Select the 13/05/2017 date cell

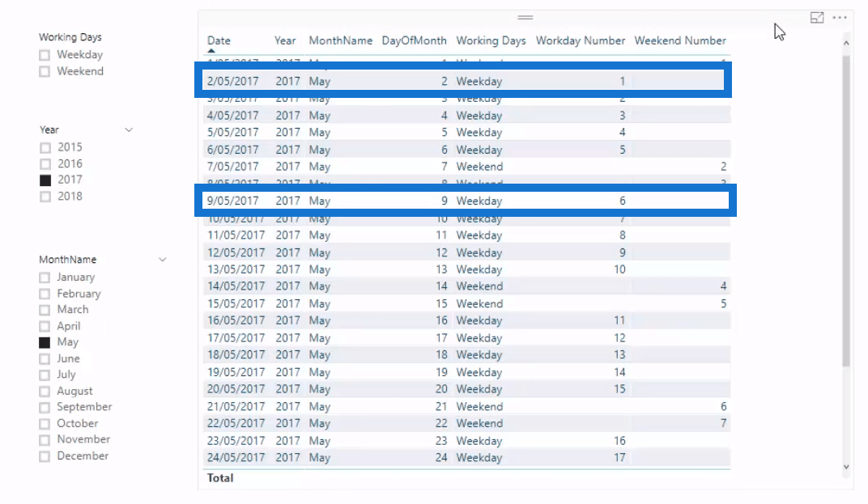coord(236,269)
